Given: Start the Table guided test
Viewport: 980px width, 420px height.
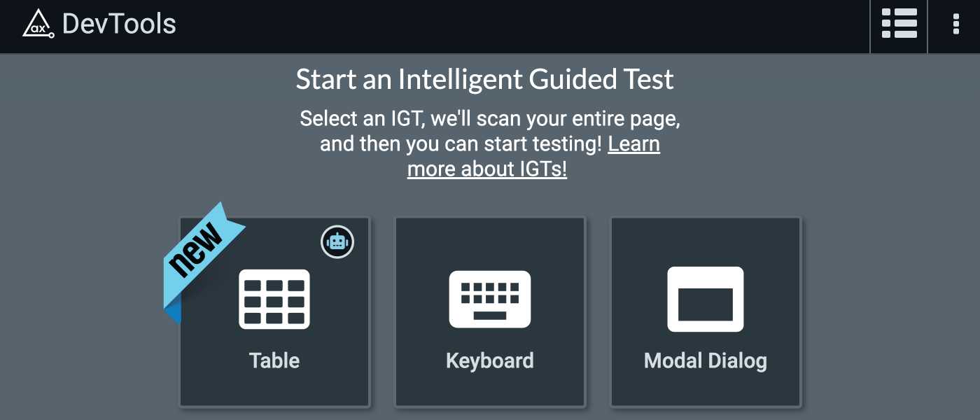Looking at the screenshot, I should click(x=274, y=311).
